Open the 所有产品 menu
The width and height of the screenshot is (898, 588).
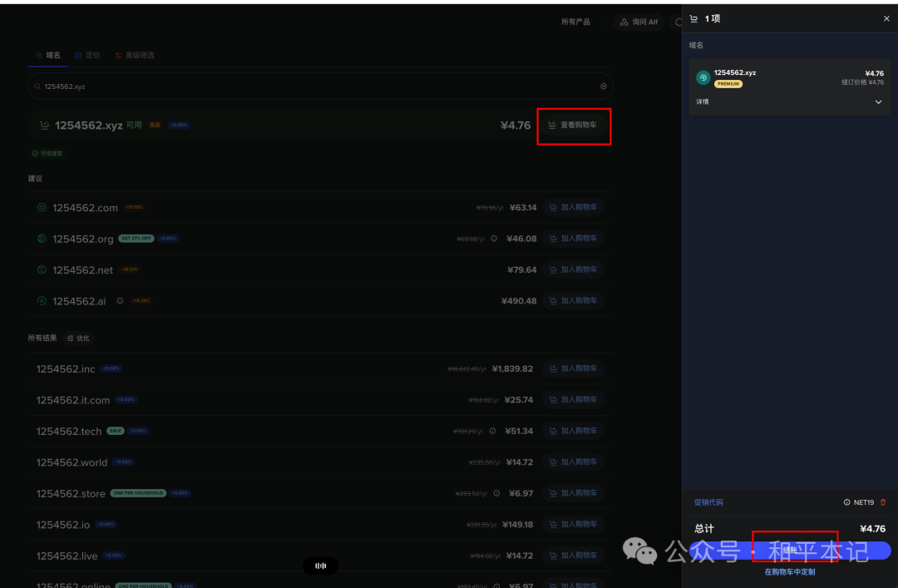point(575,22)
